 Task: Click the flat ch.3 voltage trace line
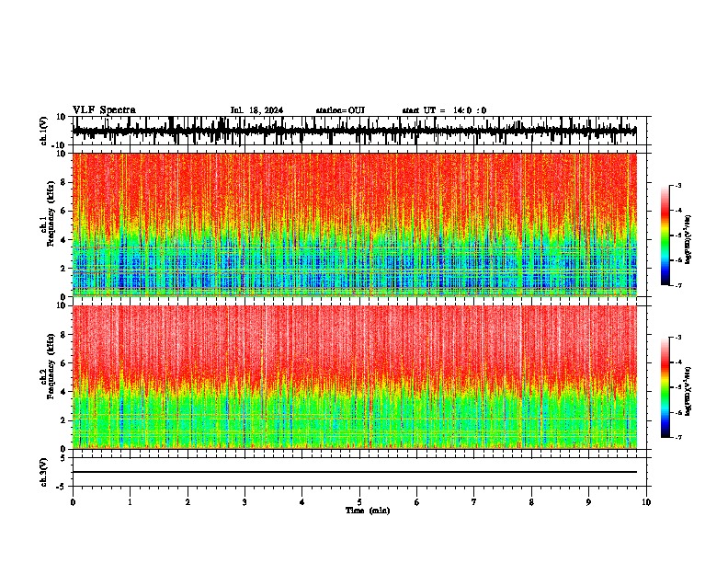(355, 472)
